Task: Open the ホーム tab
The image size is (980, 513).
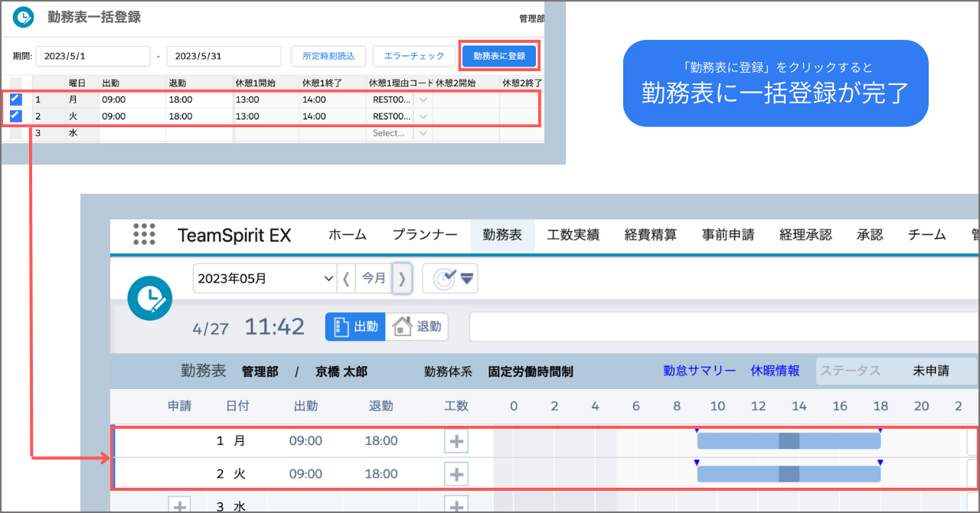Action: pyautogui.click(x=348, y=235)
